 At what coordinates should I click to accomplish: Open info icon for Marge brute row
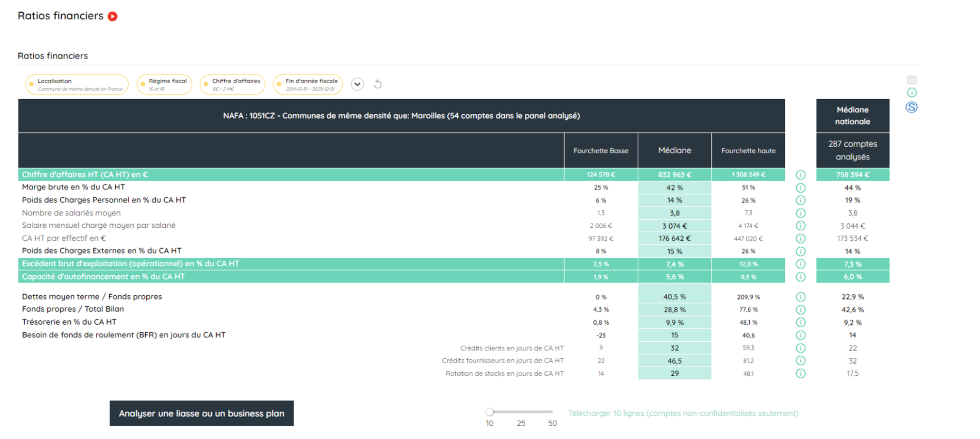[801, 188]
